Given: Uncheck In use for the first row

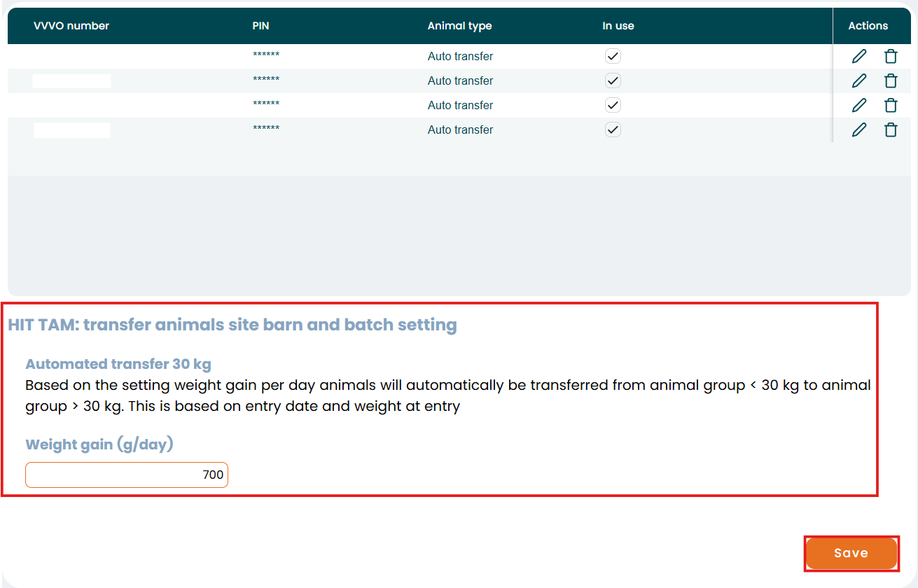Looking at the screenshot, I should point(613,56).
